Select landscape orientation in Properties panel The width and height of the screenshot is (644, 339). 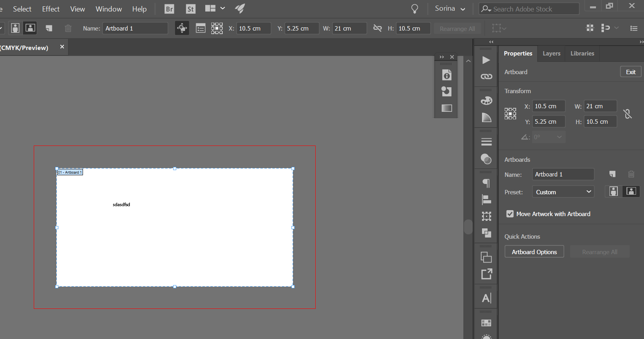[x=631, y=192]
